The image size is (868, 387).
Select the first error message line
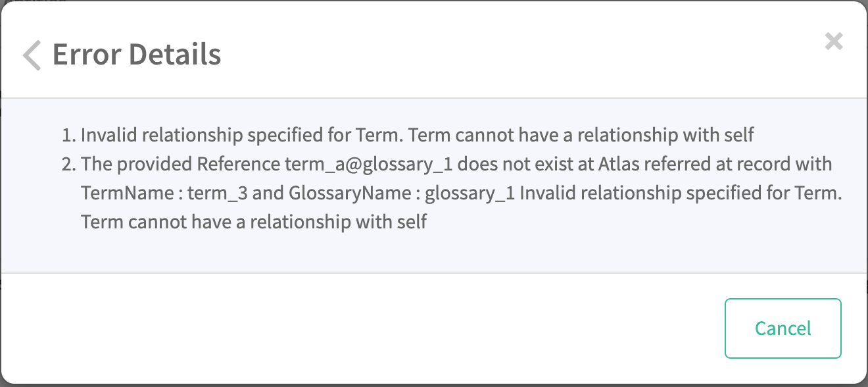417,136
